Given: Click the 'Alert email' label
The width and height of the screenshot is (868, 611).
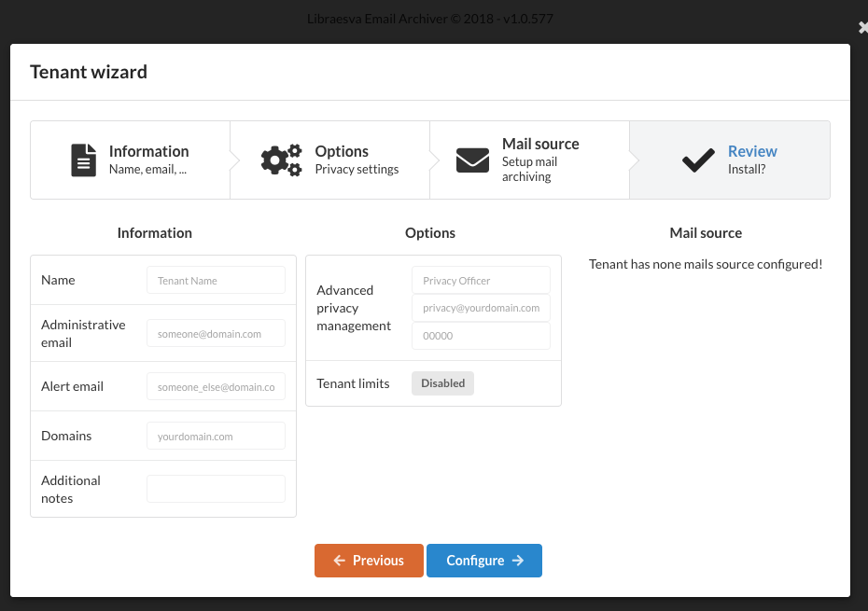Looking at the screenshot, I should [x=72, y=386].
